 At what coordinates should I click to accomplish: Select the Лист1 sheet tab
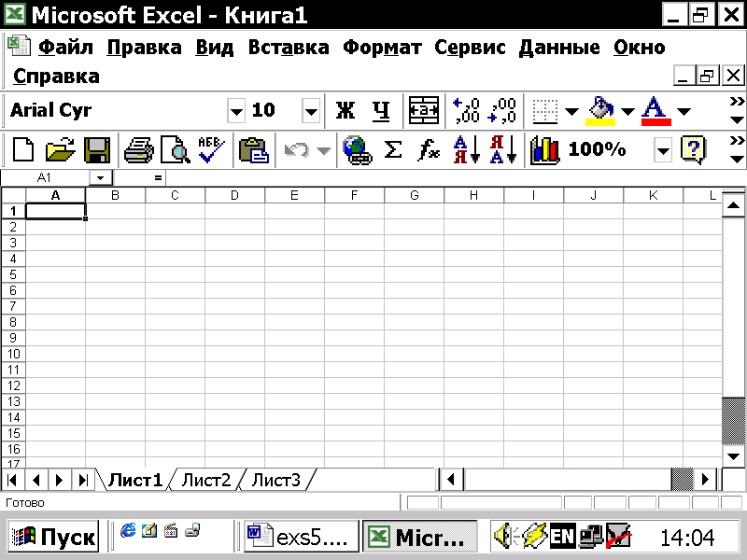tap(135, 480)
